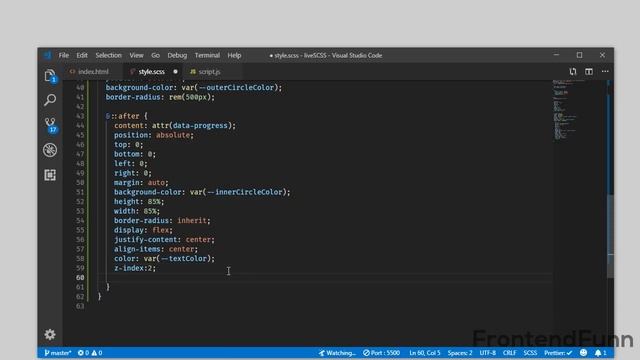Open the View menu
The height and width of the screenshot is (360, 640).
click(x=136, y=55)
